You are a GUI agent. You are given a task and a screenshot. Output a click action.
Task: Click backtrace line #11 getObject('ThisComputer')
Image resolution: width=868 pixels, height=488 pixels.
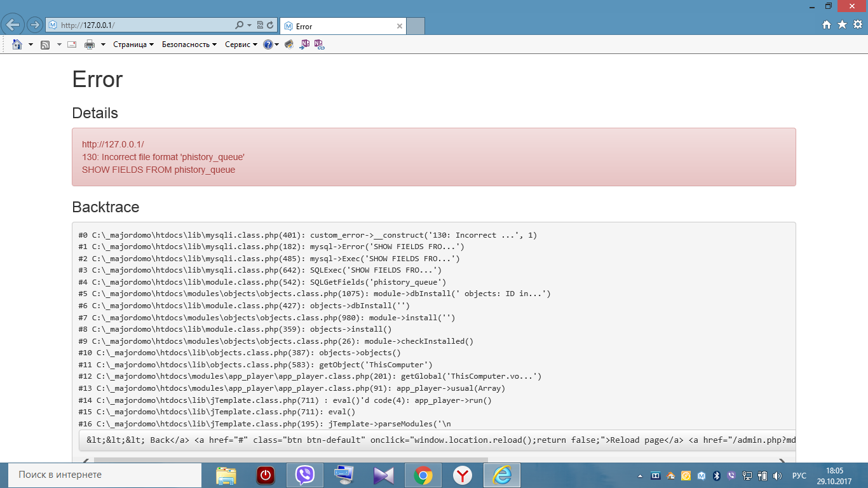tap(255, 365)
